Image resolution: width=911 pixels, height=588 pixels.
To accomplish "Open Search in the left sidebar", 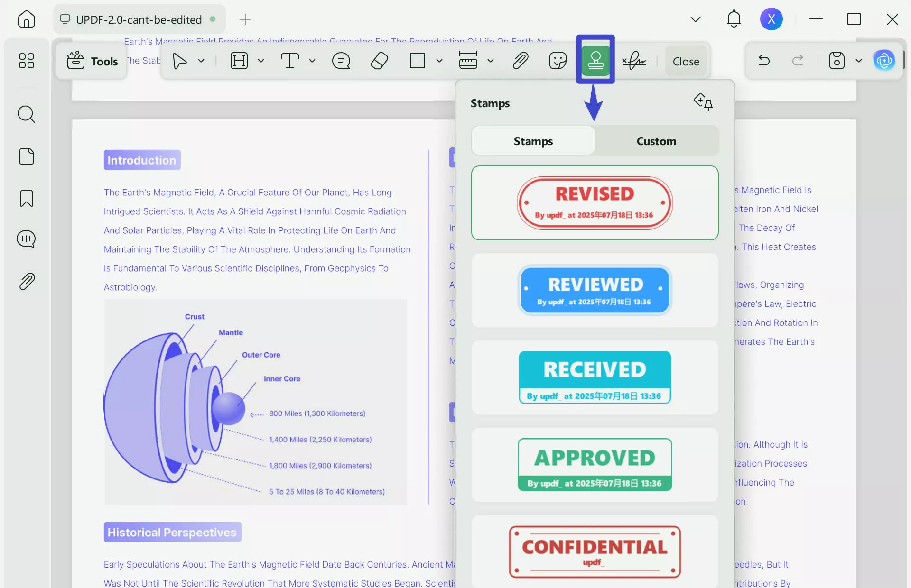I will (26, 114).
